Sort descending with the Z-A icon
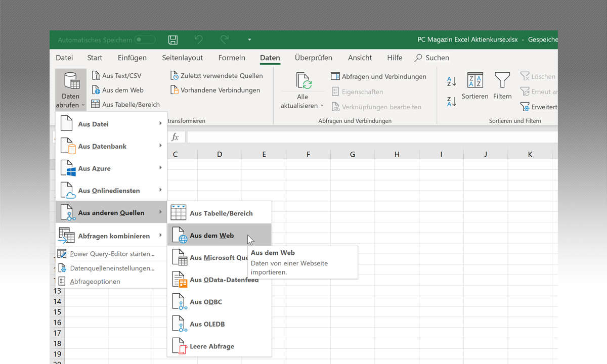This screenshot has width=607, height=364. pos(452,101)
